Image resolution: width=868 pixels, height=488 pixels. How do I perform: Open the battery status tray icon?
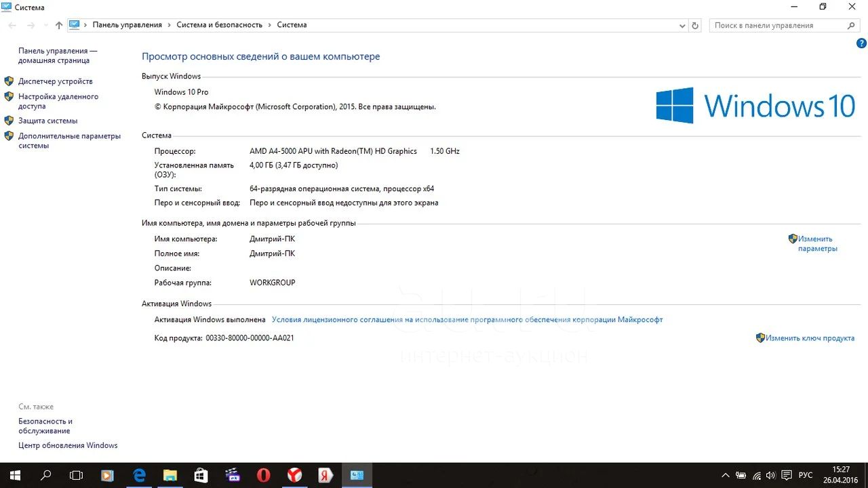[741, 476]
